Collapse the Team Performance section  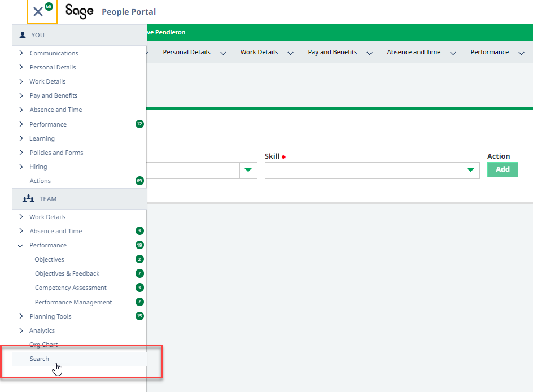pyautogui.click(x=21, y=246)
